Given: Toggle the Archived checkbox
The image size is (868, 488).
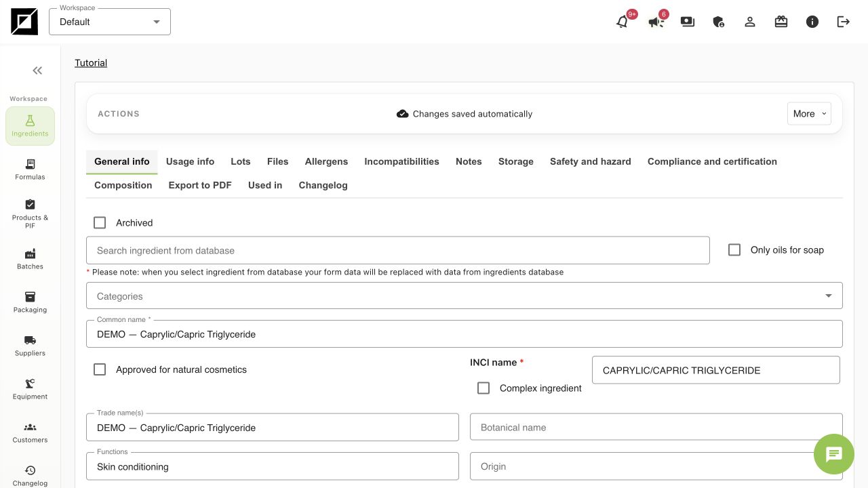Looking at the screenshot, I should 100,222.
